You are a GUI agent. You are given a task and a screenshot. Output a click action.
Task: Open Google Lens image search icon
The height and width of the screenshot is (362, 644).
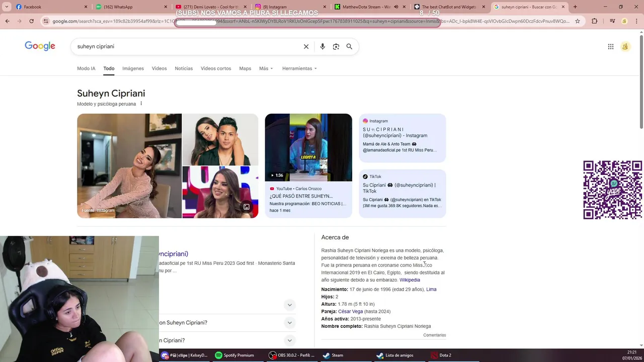pos(336,46)
